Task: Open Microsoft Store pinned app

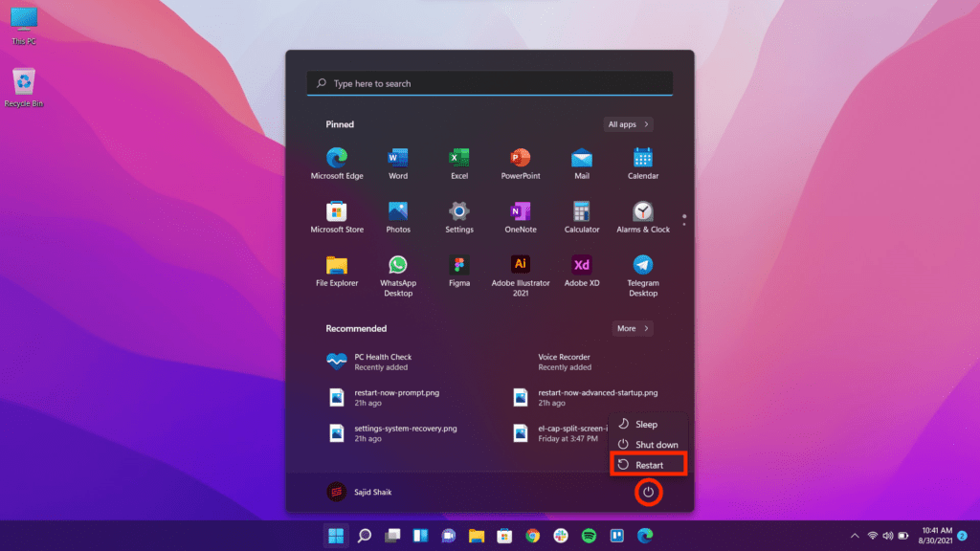Action: pos(336,217)
